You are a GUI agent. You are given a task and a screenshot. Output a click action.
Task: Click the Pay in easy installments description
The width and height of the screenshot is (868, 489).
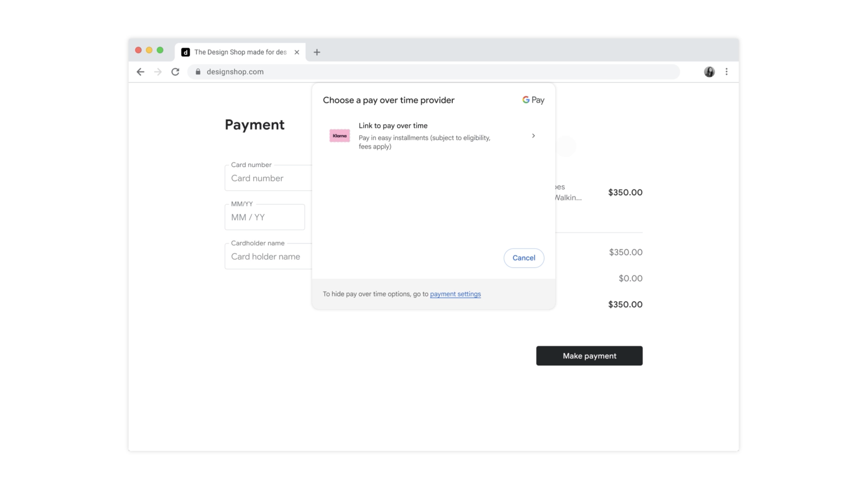click(424, 142)
